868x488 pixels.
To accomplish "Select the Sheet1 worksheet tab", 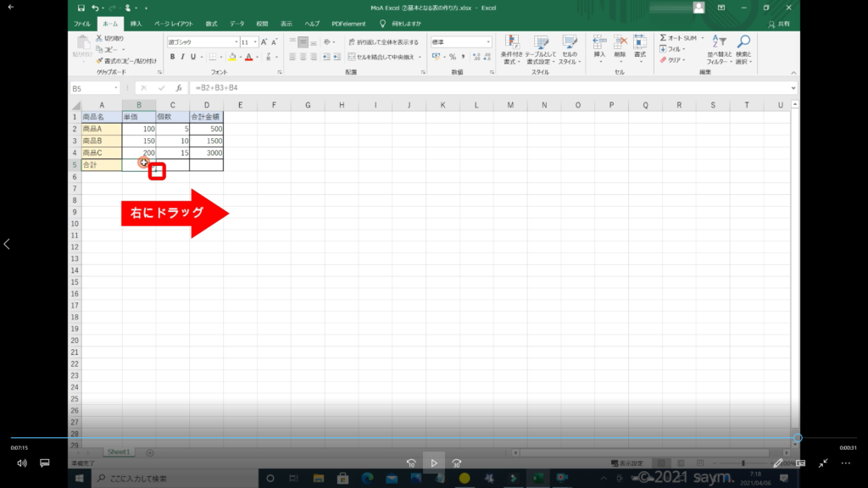I will 118,452.
